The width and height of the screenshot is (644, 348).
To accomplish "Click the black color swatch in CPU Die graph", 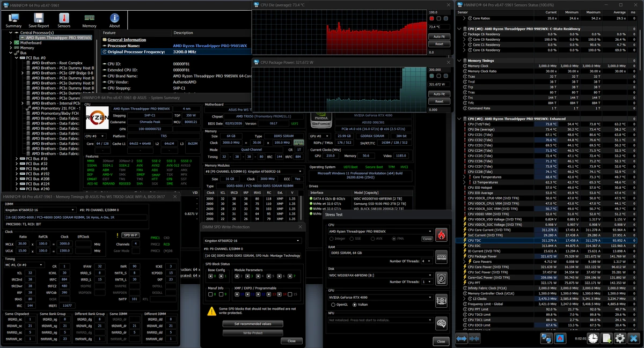I will coord(439,19).
